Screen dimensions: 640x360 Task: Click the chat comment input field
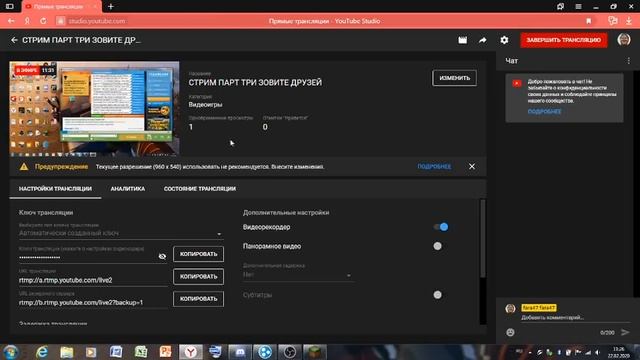pos(575,317)
